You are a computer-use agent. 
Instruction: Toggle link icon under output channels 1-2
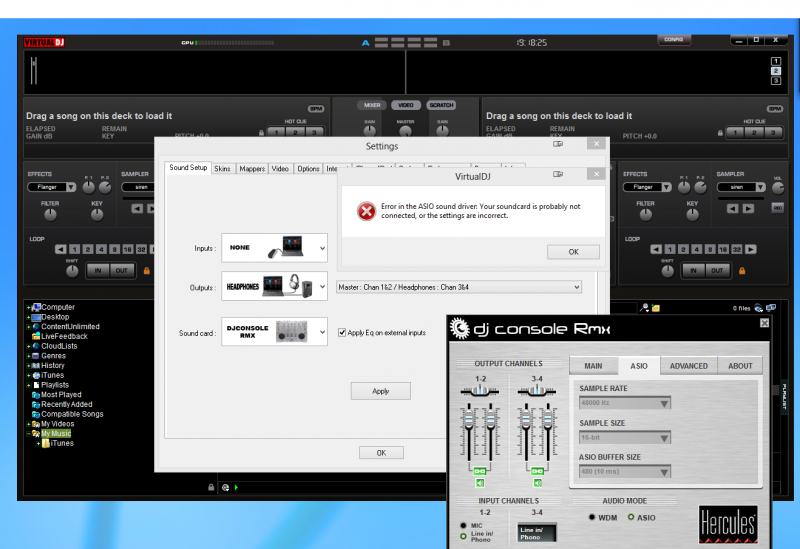[x=480, y=471]
